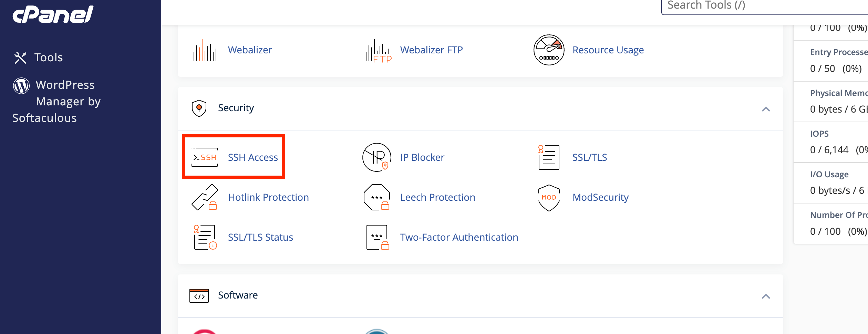The image size is (868, 334).
Task: Open the Leech Protection link
Action: pos(438,197)
